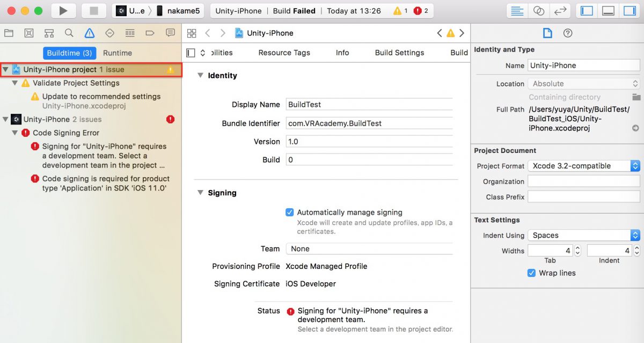Edit the Version field
The height and width of the screenshot is (343, 644).
tap(369, 142)
